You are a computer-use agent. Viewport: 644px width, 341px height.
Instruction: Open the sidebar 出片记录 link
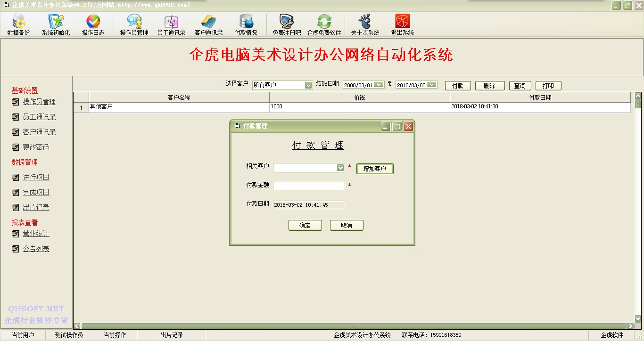[36, 207]
